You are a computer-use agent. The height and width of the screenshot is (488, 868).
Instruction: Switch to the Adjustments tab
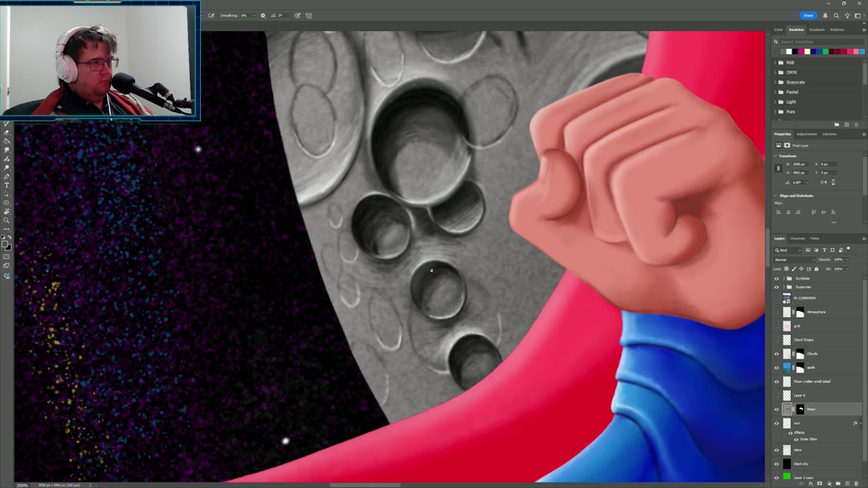click(806, 134)
